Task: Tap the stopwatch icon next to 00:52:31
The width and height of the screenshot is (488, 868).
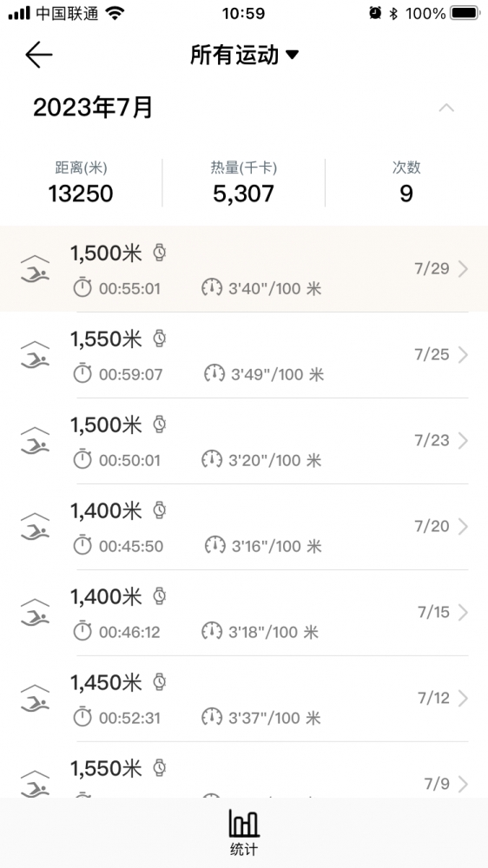Action: 82,718
